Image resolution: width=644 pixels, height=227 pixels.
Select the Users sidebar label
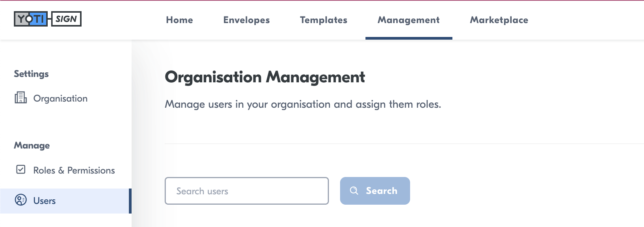pos(45,201)
